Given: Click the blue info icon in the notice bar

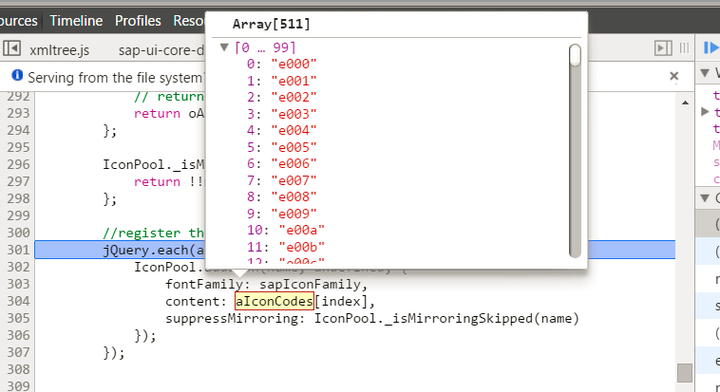Looking at the screenshot, I should (17, 75).
